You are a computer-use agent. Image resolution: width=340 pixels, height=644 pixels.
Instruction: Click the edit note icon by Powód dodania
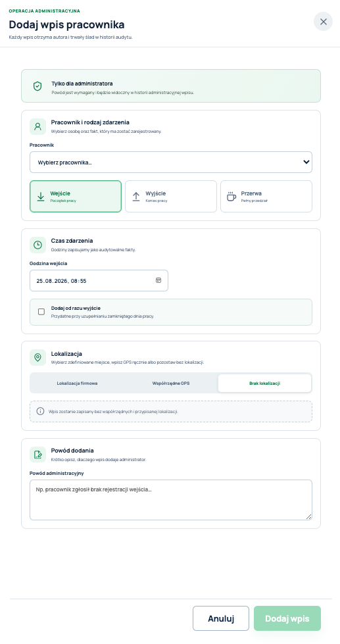(37, 455)
